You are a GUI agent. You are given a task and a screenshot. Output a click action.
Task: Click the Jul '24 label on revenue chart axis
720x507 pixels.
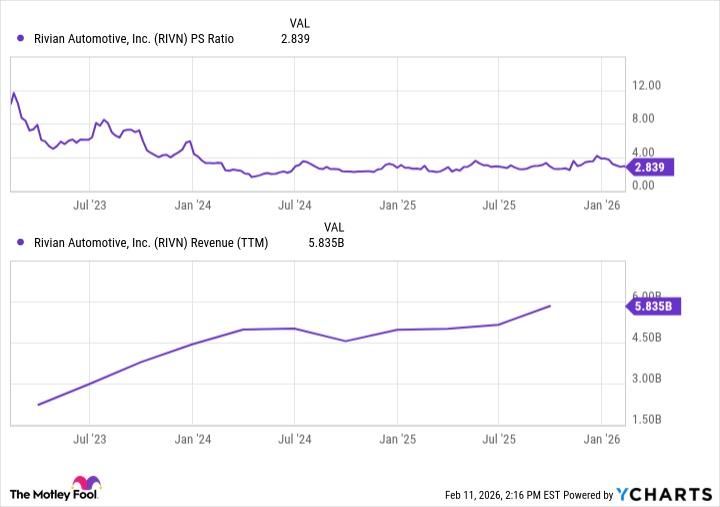[294, 439]
